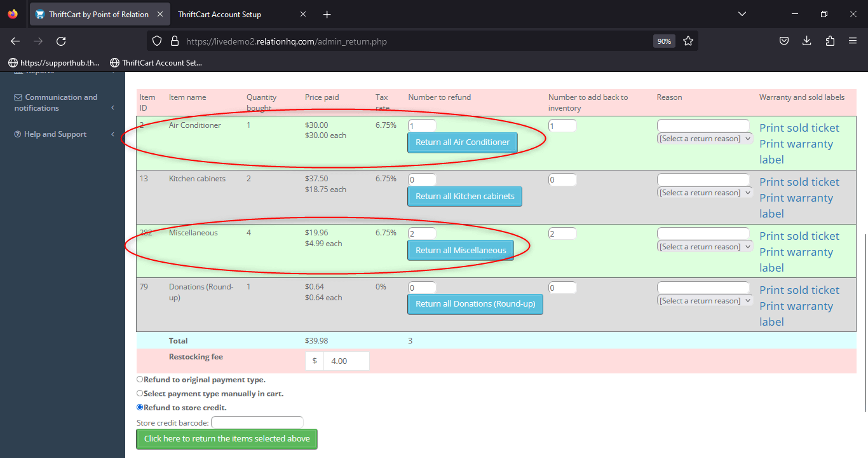Image resolution: width=868 pixels, height=458 pixels.
Task: Choose Select payment type manually in cart
Action: 140,393
